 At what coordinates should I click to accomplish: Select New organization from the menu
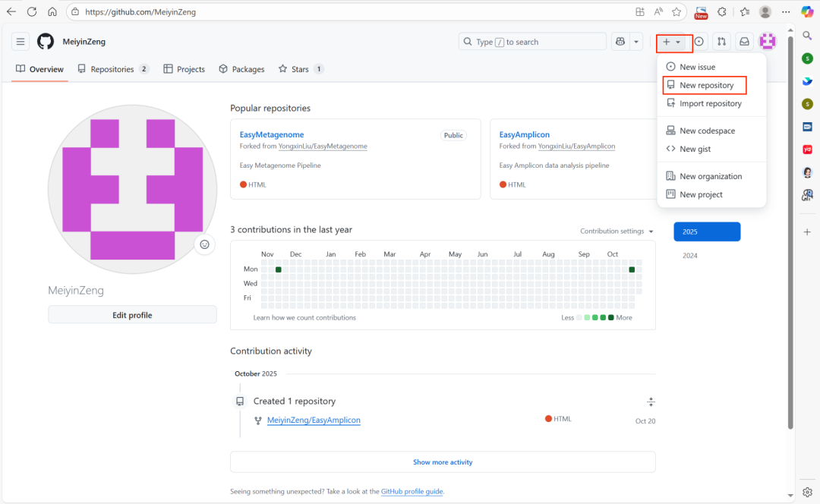coord(711,176)
